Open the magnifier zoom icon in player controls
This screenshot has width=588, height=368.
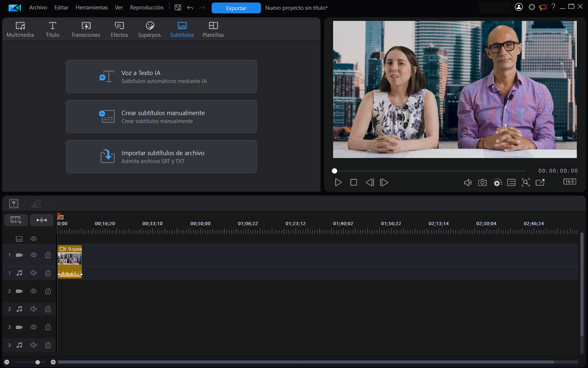(526, 183)
